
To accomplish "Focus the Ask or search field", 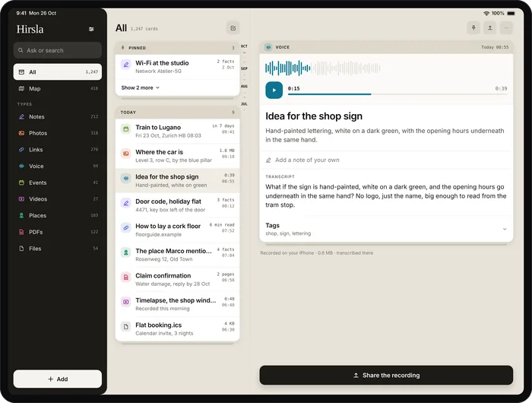I will click(x=57, y=50).
